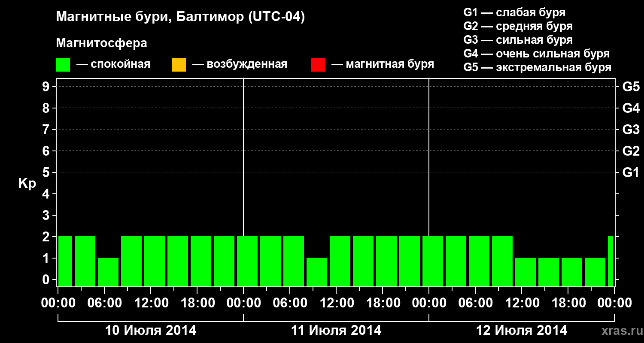
Task: Click the narrow green bar at chart's right edge
Action: click(x=611, y=261)
